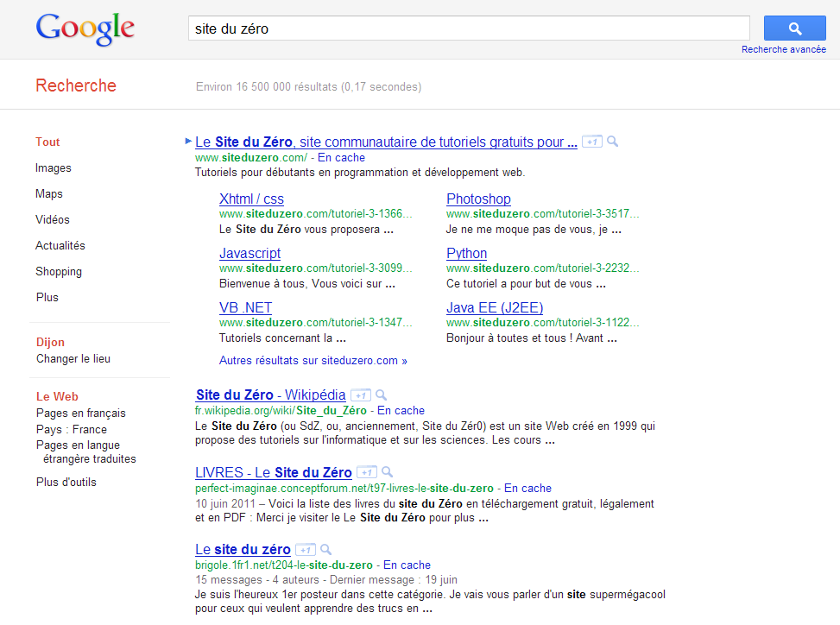
Task: Open 'Le Site du Zéro, site communautaire' result
Action: click(x=386, y=142)
